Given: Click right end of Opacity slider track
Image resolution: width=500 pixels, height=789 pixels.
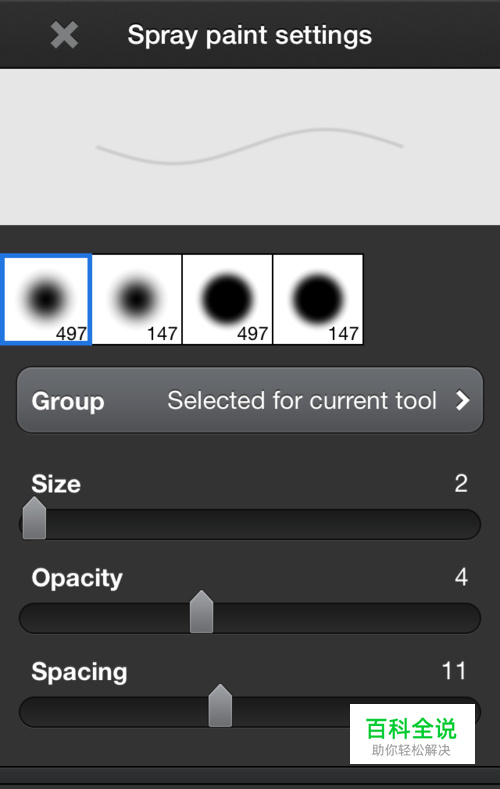Looking at the screenshot, I should (468, 618).
